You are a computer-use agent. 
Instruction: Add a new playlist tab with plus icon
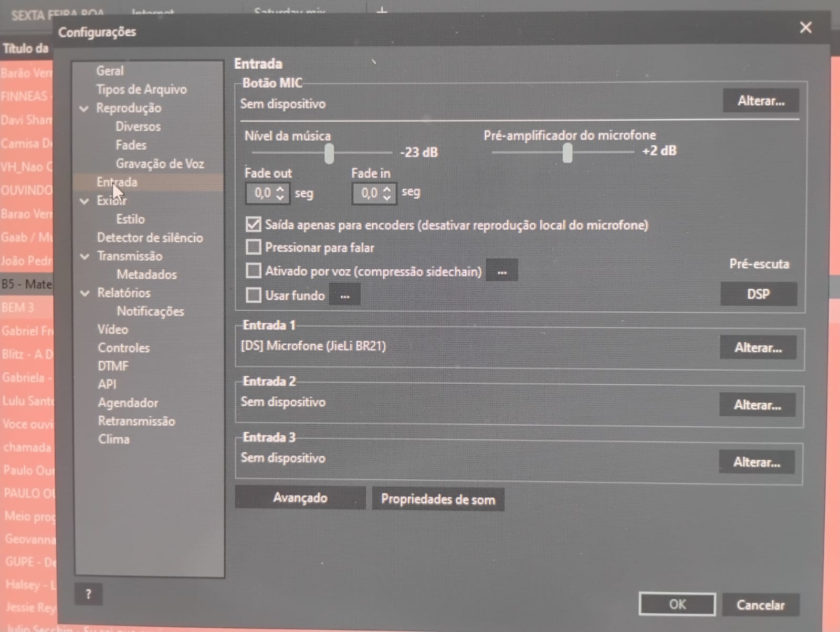point(382,10)
